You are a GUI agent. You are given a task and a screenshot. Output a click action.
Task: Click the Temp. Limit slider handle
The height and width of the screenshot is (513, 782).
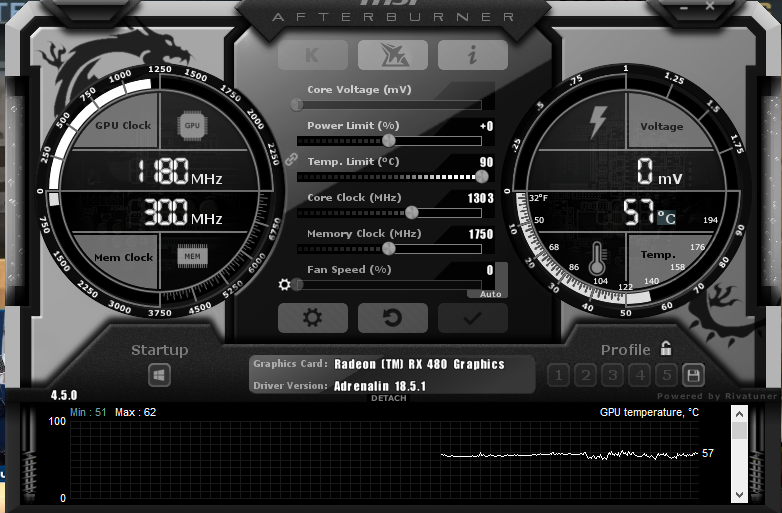coord(482,176)
